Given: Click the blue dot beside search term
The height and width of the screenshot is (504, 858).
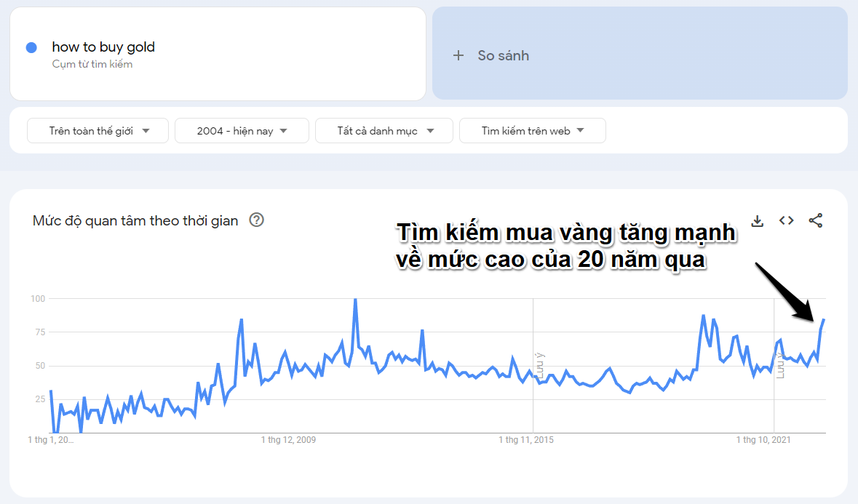Looking at the screenshot, I should 31,48.
